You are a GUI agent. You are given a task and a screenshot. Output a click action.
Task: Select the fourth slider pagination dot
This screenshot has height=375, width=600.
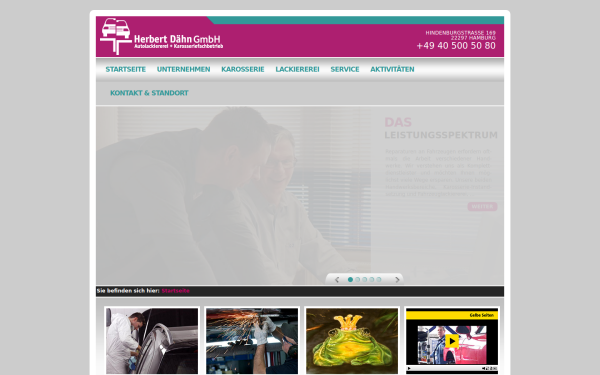(372, 280)
